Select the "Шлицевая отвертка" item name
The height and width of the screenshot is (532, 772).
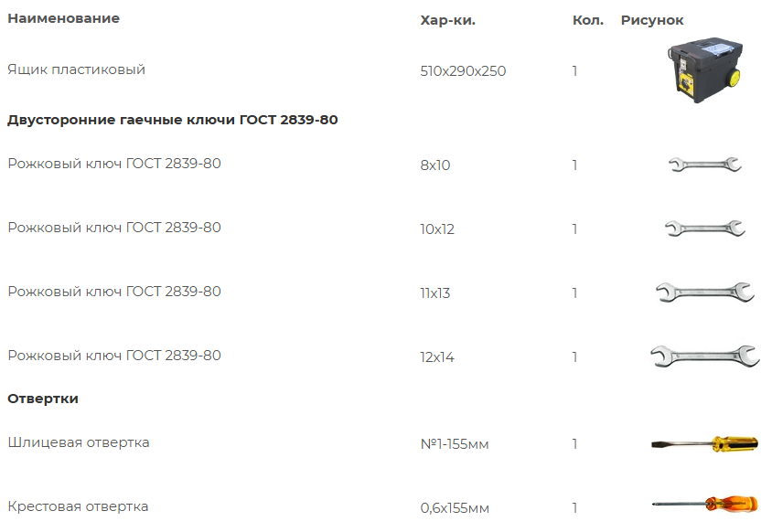(79, 443)
